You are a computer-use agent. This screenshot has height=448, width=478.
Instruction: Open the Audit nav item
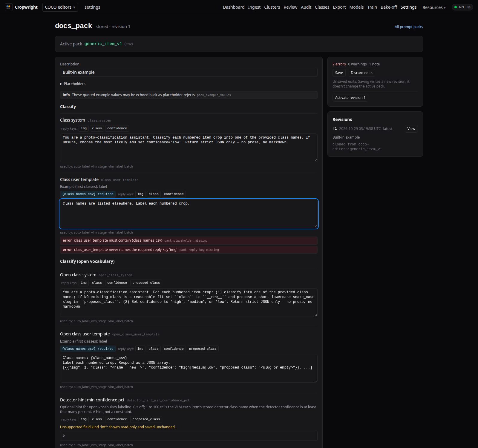tap(306, 7)
